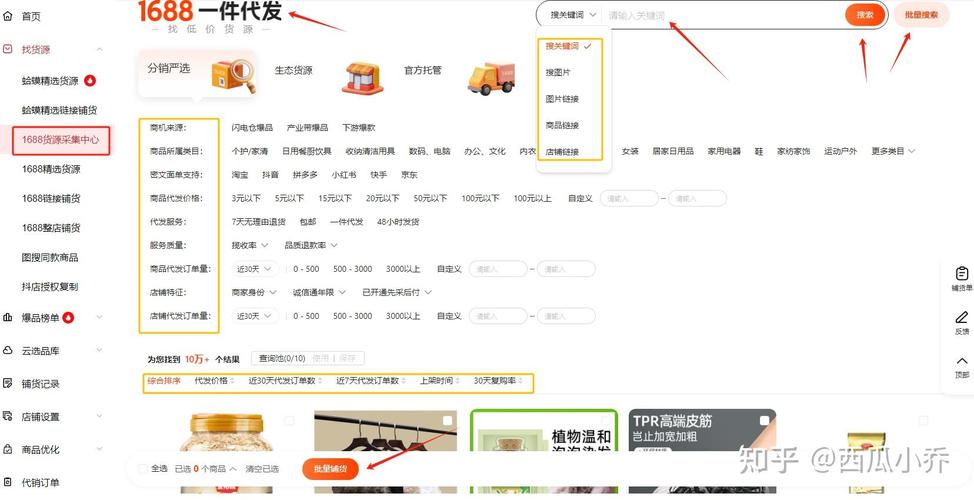Click the orange 搜索 button
Viewport: 974px width, 500px height.
865,15
